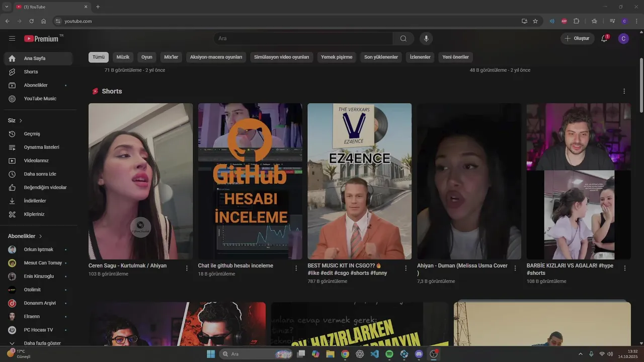Screen dimensions: 644x362
Task: Open options for BARBİE KIZLARI short
Action: pyautogui.click(x=625, y=268)
